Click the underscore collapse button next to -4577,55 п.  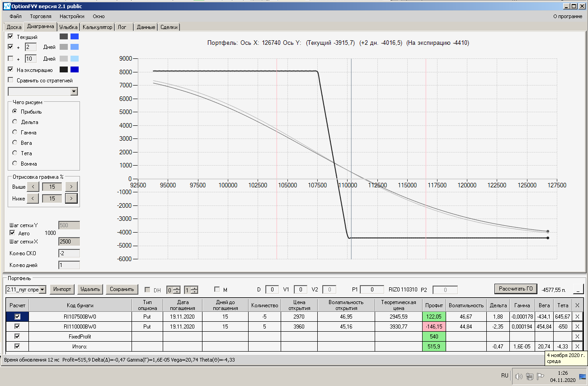(x=578, y=289)
